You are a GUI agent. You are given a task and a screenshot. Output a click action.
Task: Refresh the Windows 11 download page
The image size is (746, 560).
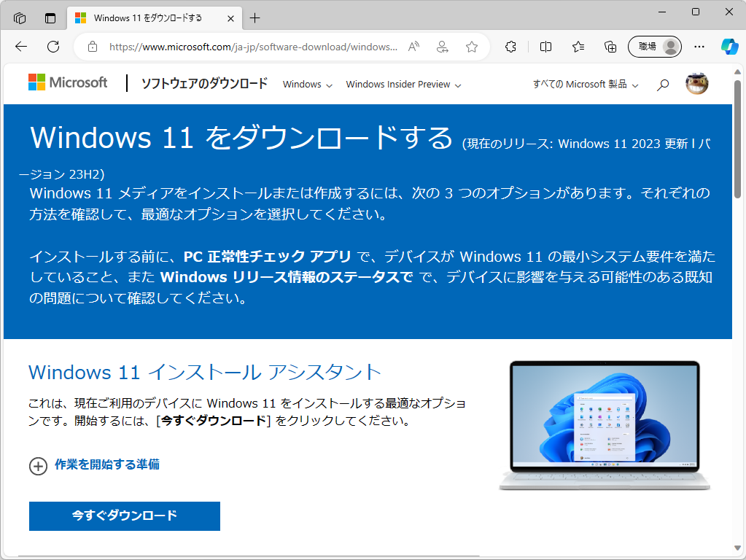[x=51, y=45]
